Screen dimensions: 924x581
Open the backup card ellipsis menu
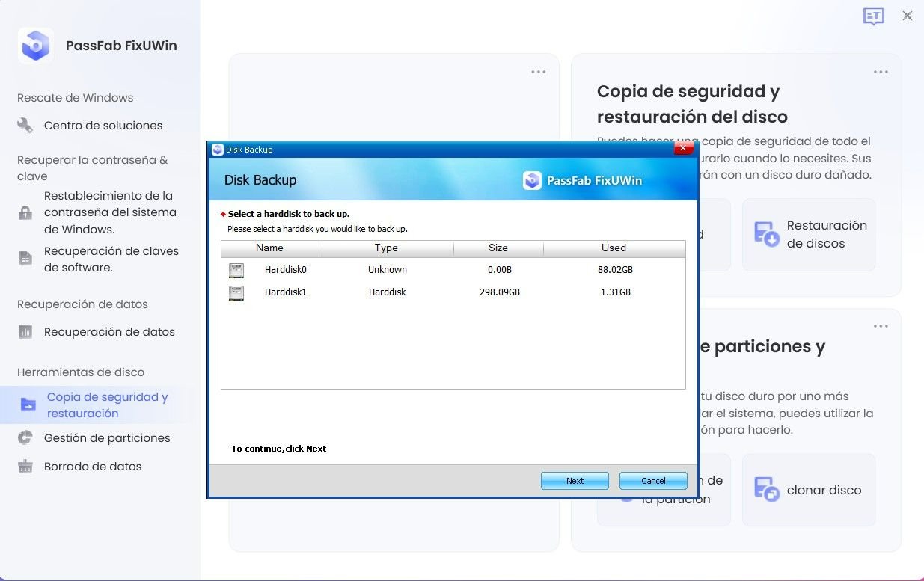coord(880,71)
